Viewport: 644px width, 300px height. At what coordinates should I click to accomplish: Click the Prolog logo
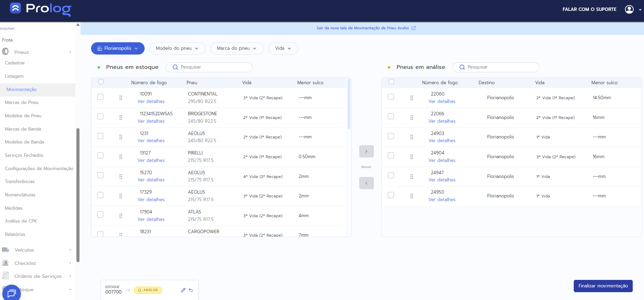point(41,9)
